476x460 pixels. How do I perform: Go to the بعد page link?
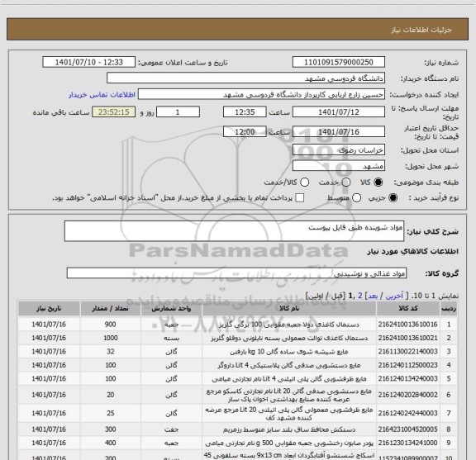[373, 296]
